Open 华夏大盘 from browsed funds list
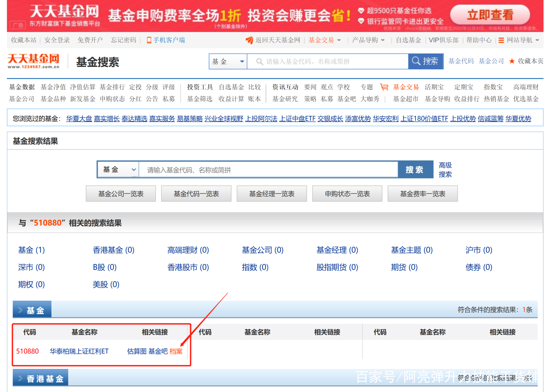 (x=79, y=119)
